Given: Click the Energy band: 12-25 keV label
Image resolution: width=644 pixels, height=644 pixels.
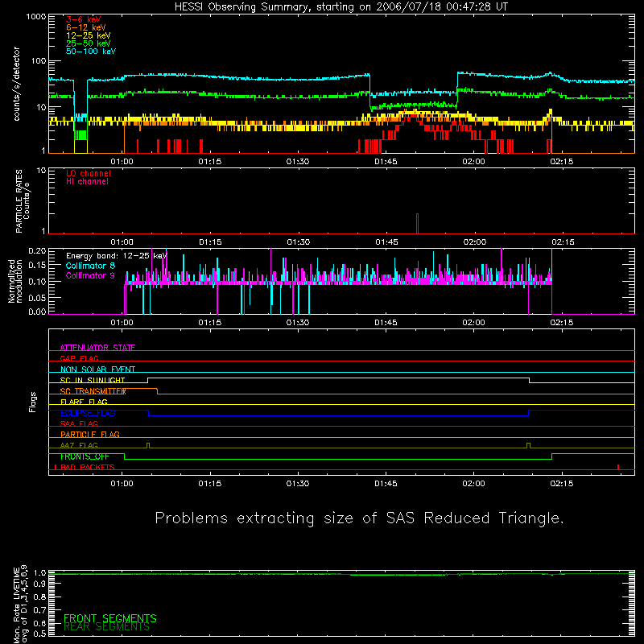Looking at the screenshot, I should coord(116,256).
